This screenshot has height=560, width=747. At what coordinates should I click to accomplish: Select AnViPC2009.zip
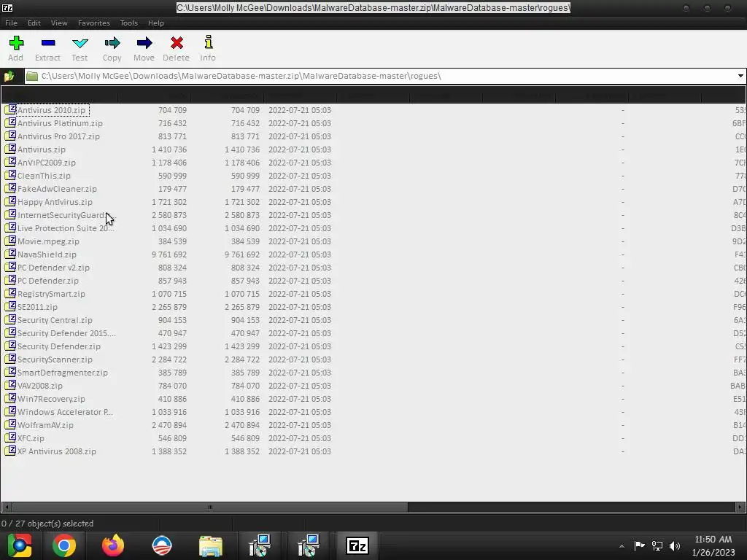pos(47,163)
